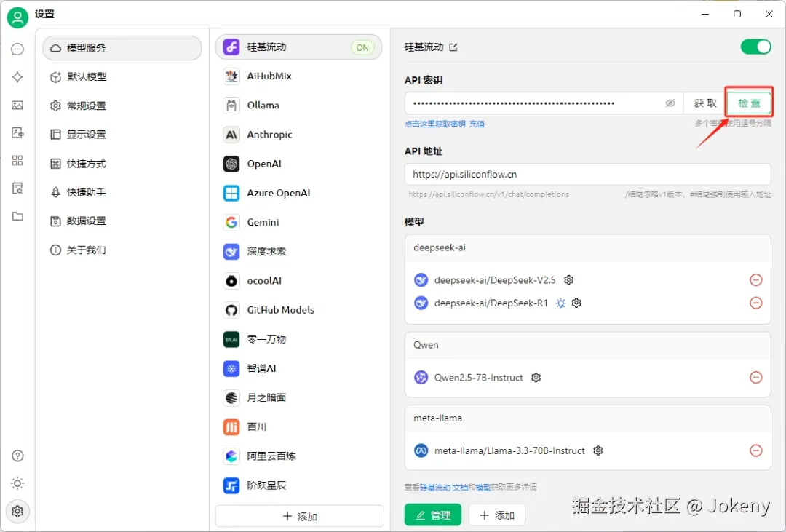Select the 智谱AI provider
The height and width of the screenshot is (532, 786).
(299, 368)
